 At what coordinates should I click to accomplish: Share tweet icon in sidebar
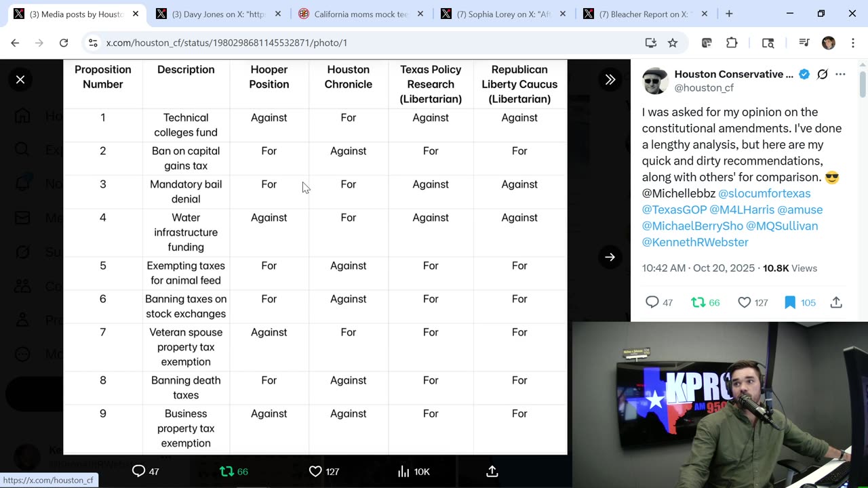[x=836, y=302]
